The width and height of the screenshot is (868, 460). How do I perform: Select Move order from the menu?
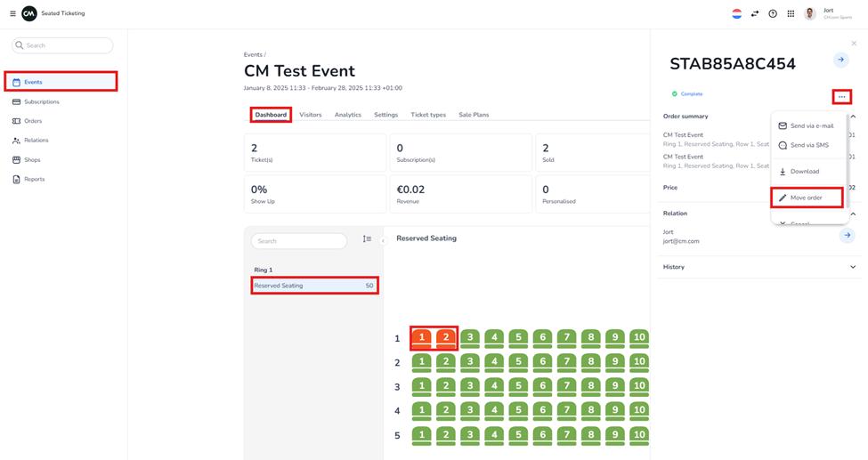[806, 198]
